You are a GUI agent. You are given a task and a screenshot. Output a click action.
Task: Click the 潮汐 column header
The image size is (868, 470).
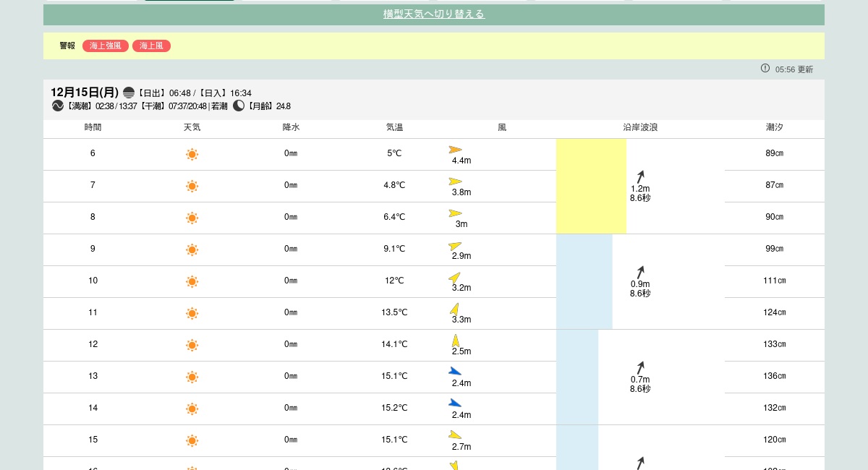(774, 127)
